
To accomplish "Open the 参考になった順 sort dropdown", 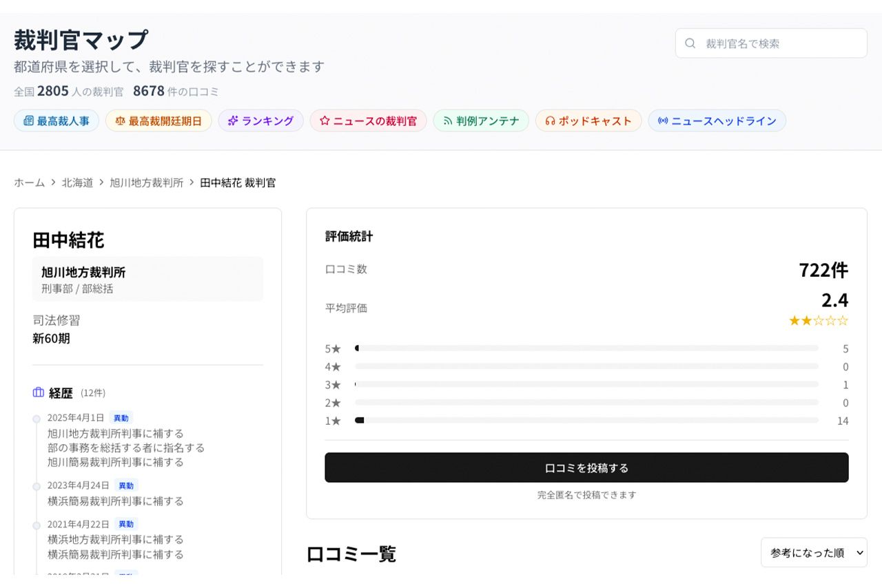I will pos(814,552).
